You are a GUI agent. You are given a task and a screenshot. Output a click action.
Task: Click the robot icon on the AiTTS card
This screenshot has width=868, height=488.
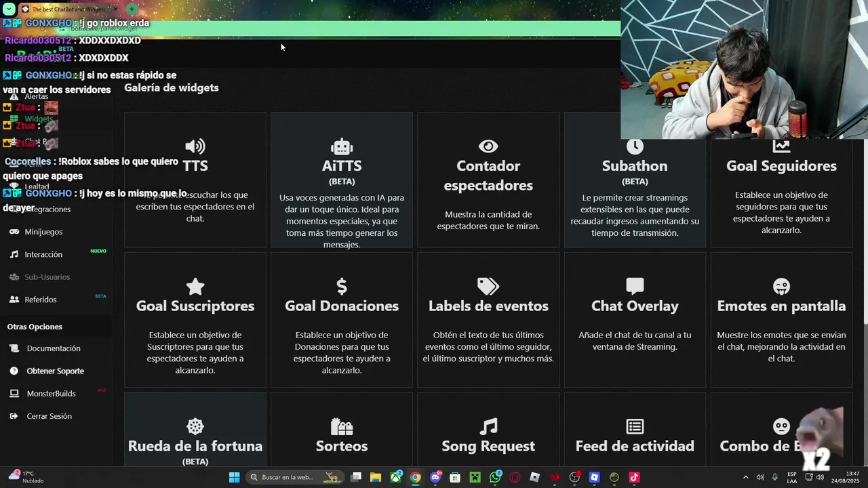click(x=342, y=146)
